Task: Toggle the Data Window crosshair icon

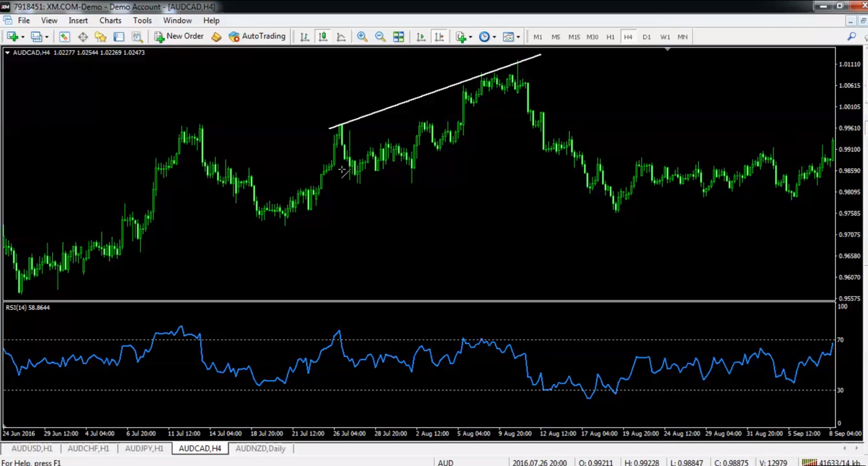Action: coord(83,37)
